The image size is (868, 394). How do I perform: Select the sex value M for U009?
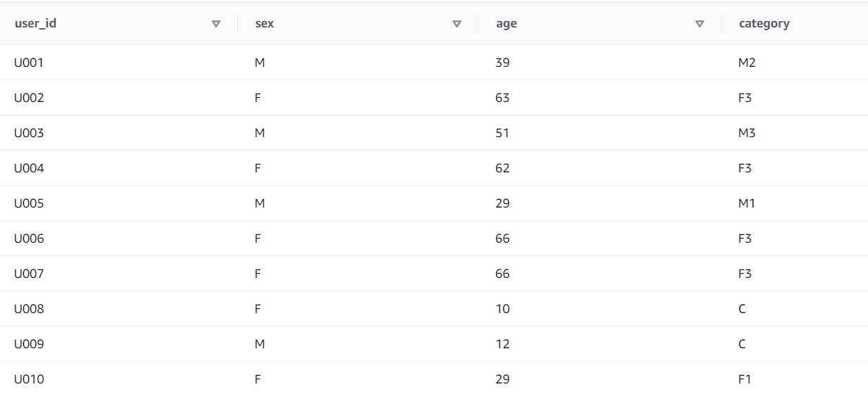click(x=259, y=344)
